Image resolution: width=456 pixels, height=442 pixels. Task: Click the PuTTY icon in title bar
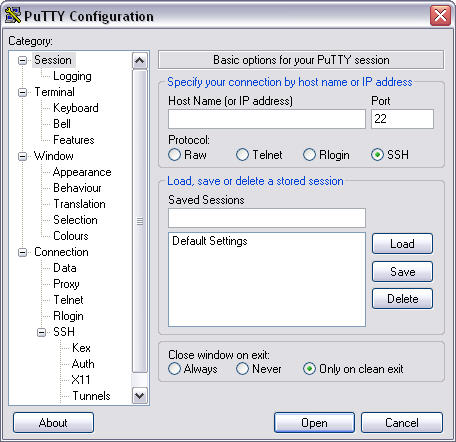13,15
